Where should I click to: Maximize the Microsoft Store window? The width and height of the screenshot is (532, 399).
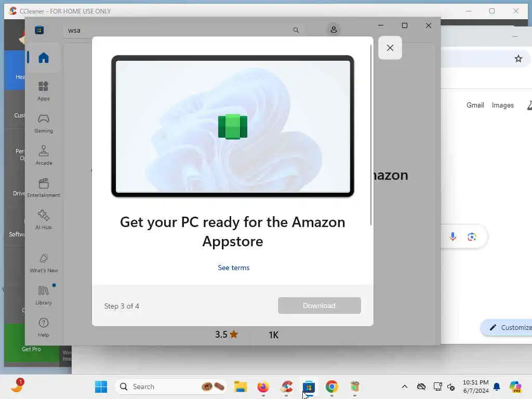coord(404,25)
